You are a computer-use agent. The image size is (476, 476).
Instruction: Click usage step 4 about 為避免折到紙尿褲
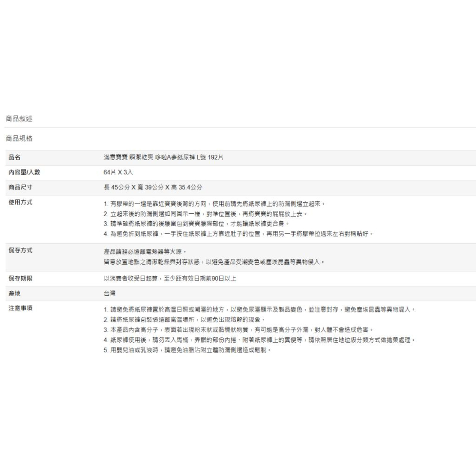[238, 234]
